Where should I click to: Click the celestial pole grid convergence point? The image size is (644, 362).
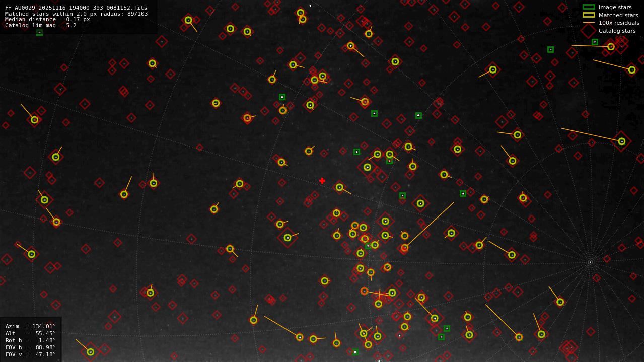(590, 262)
